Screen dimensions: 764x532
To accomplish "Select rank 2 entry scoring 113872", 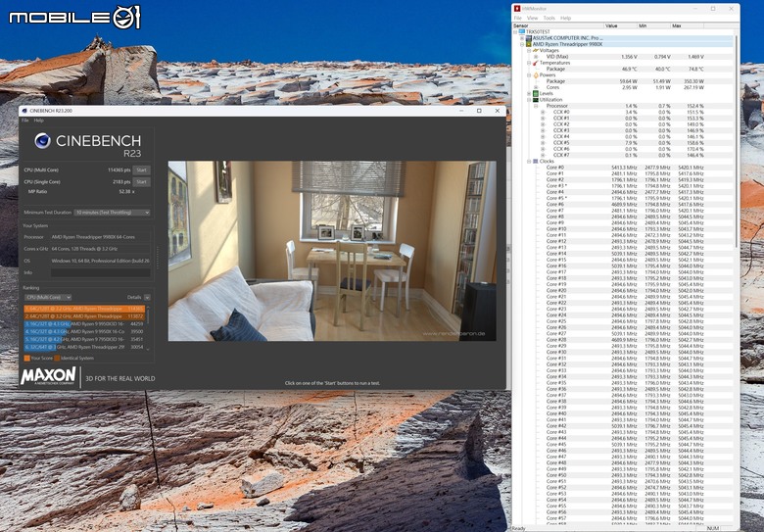I will pyautogui.click(x=84, y=316).
